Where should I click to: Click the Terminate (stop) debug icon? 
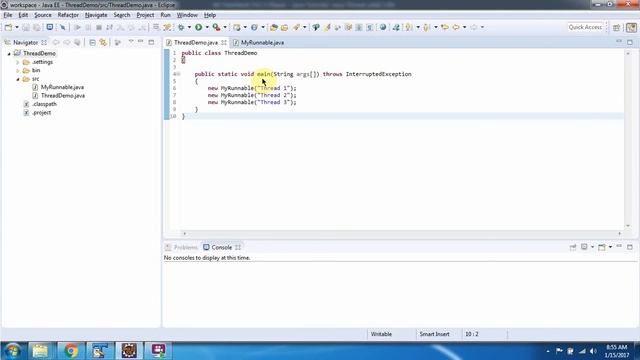(x=99, y=27)
